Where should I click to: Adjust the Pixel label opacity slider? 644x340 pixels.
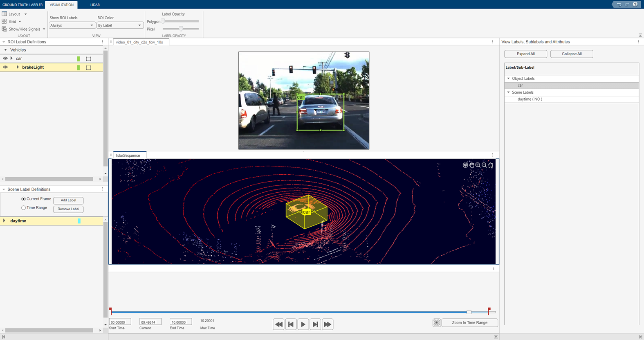pos(181,29)
